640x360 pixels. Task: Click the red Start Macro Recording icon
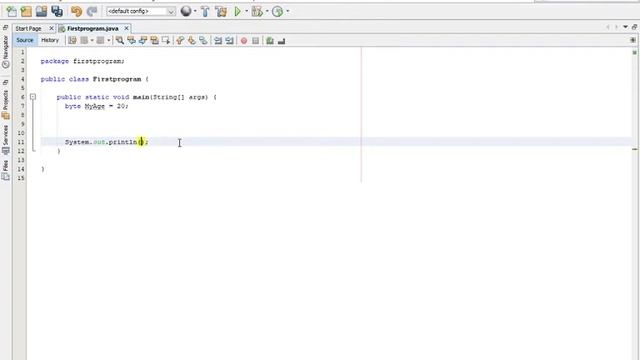(x=244, y=41)
